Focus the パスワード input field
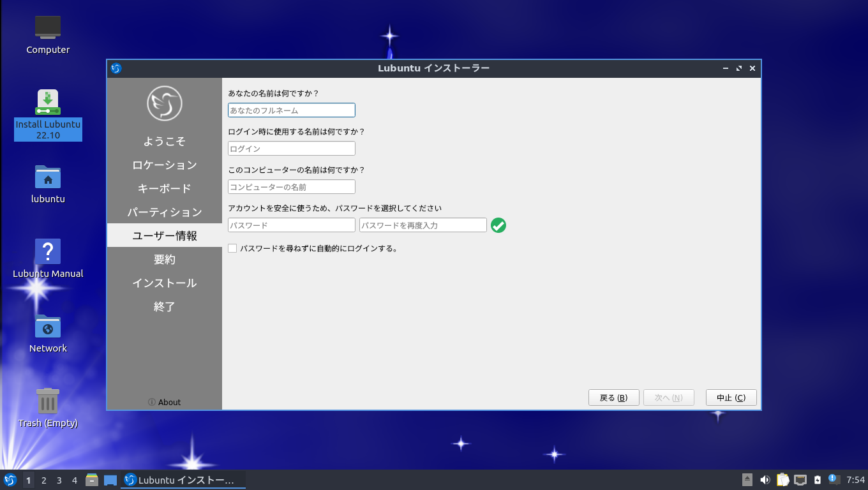Viewport: 868px width, 490px height. pos(292,225)
